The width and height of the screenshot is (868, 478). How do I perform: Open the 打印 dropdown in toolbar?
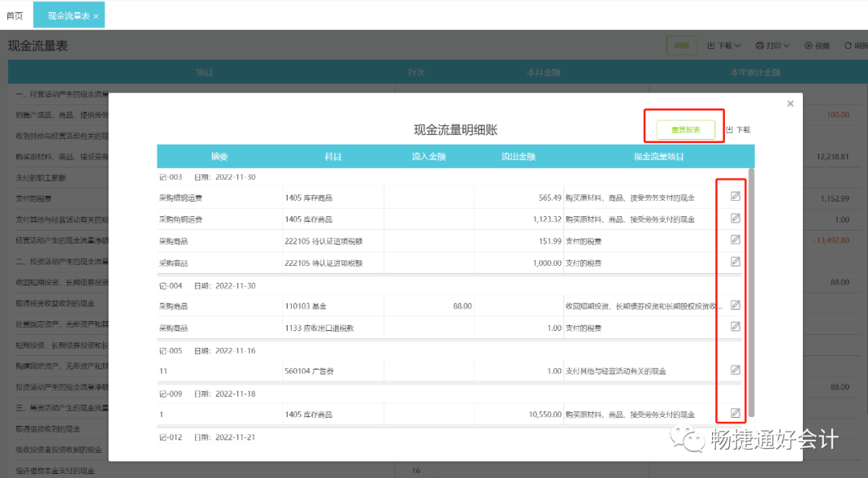772,45
